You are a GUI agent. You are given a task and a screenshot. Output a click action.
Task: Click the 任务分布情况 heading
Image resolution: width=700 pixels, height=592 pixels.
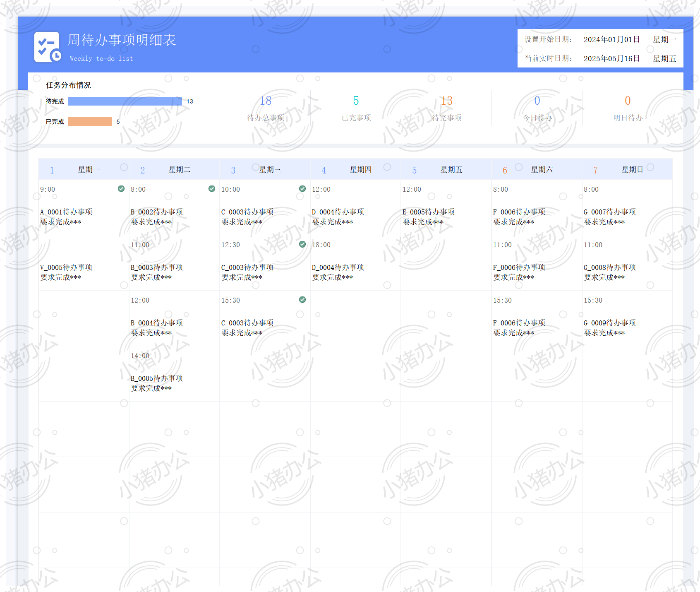pyautogui.click(x=68, y=85)
